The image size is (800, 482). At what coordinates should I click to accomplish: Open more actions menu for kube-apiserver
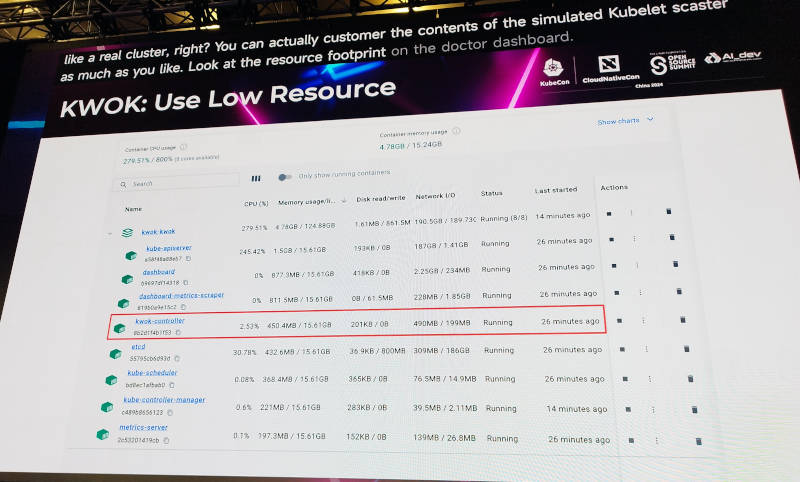pyautogui.click(x=634, y=238)
